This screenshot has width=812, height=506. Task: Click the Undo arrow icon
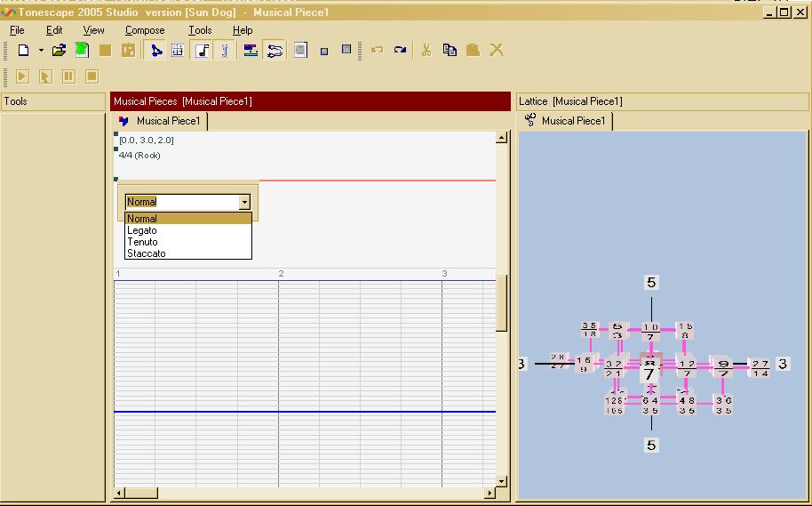pos(377,51)
